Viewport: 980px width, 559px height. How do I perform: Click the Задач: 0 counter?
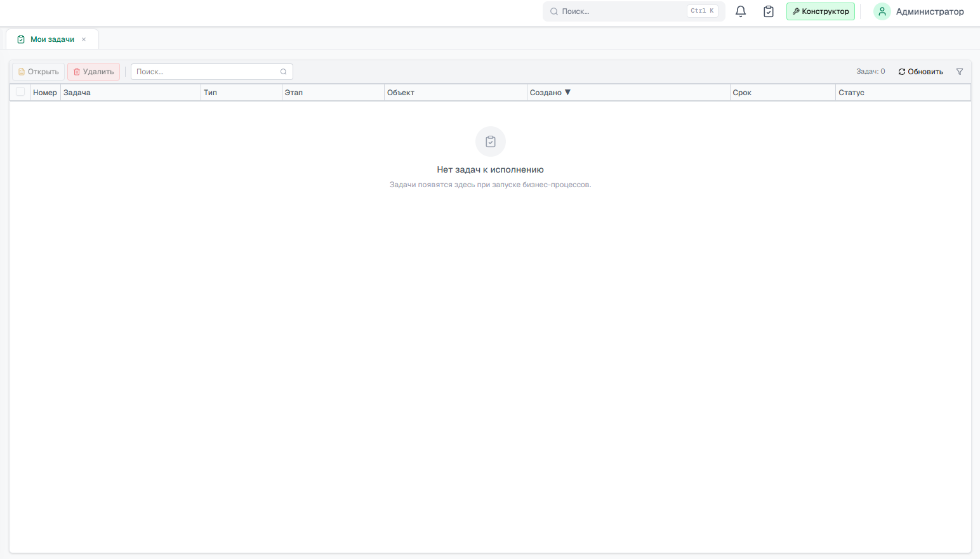point(870,72)
